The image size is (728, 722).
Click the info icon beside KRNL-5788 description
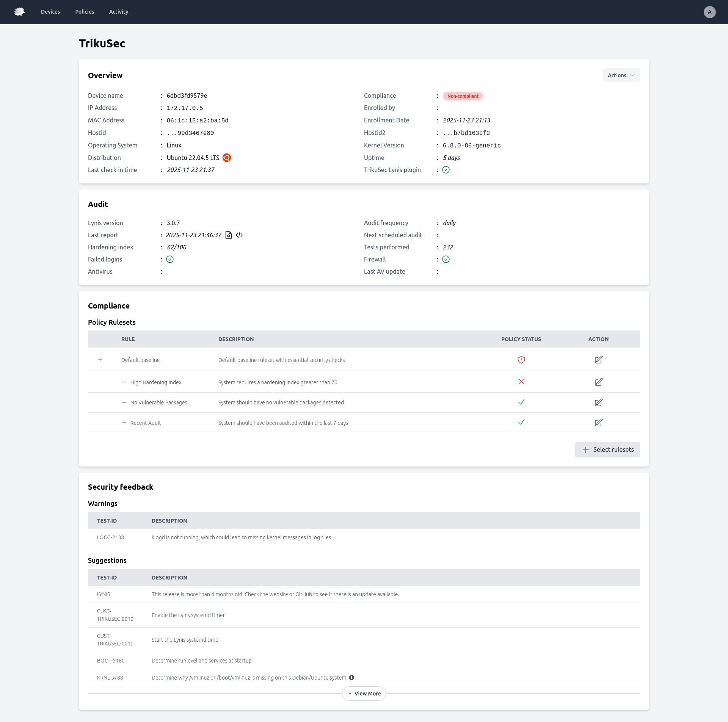[x=352, y=677]
